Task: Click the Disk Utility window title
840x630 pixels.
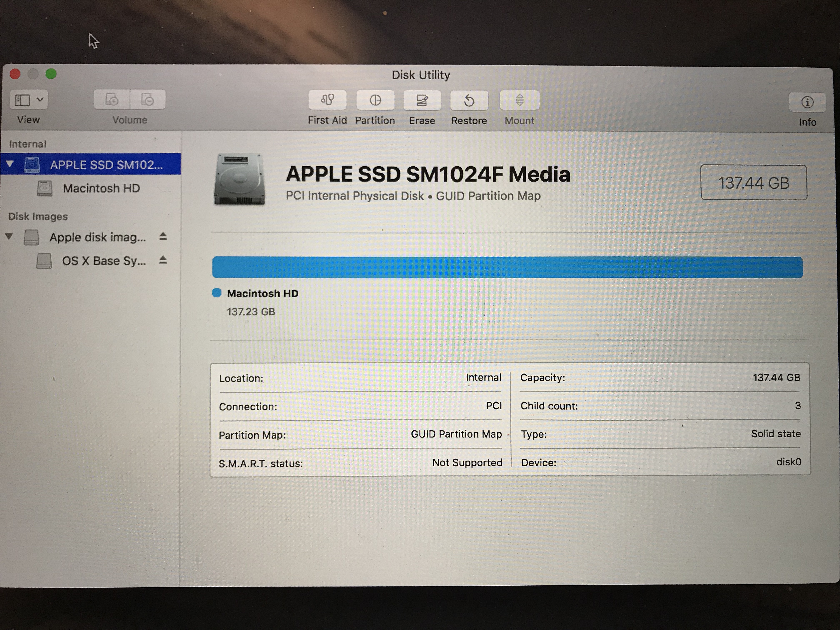Action: click(x=421, y=75)
